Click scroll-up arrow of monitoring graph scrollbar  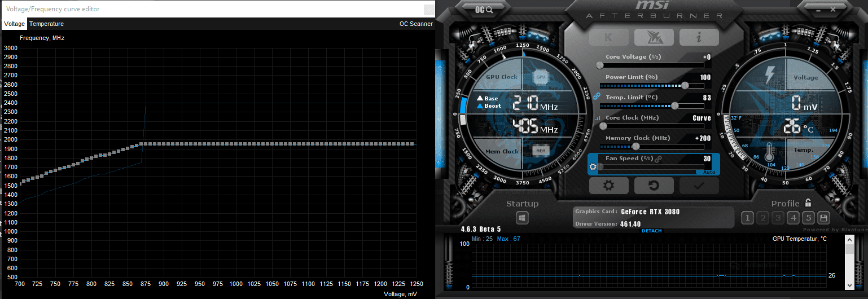[849, 240]
